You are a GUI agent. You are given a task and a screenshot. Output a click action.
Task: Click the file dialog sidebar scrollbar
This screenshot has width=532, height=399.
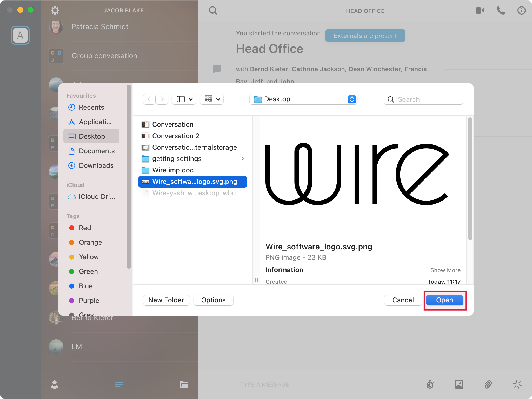tap(129, 177)
